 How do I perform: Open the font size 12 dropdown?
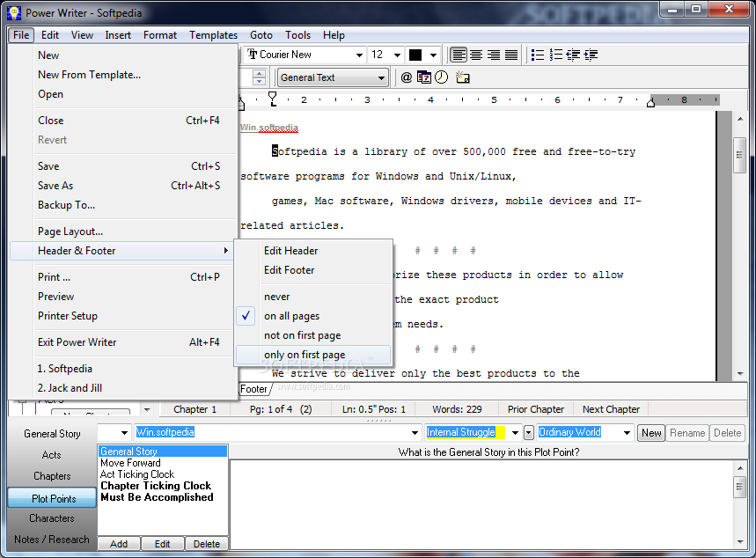397,55
